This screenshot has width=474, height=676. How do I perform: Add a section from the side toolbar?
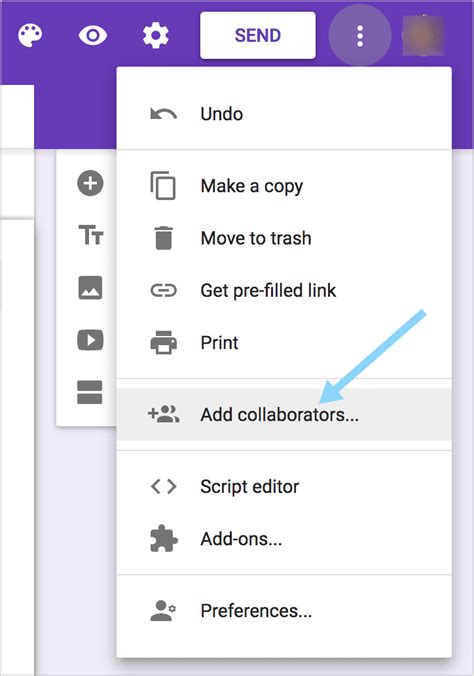pos(90,392)
